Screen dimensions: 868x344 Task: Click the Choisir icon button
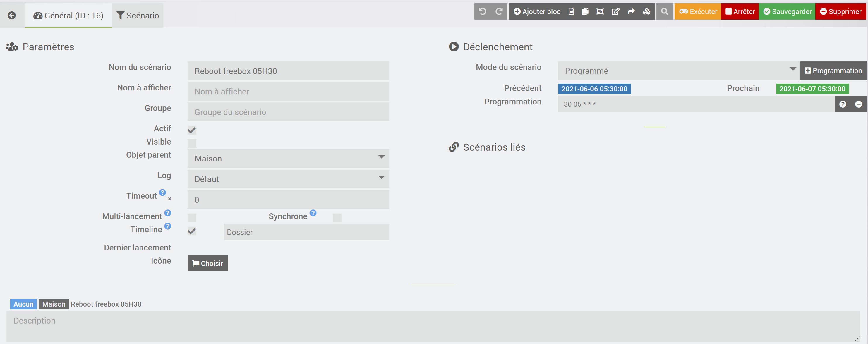coord(207,263)
